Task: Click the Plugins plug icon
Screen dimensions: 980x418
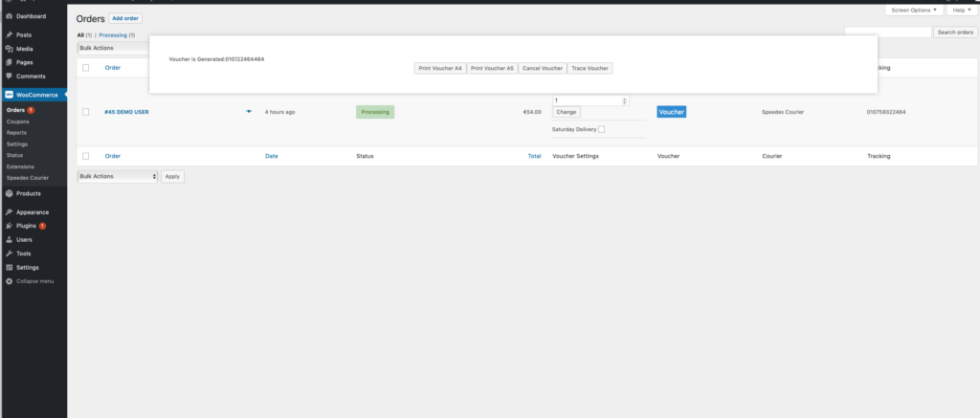Action: [x=10, y=226]
